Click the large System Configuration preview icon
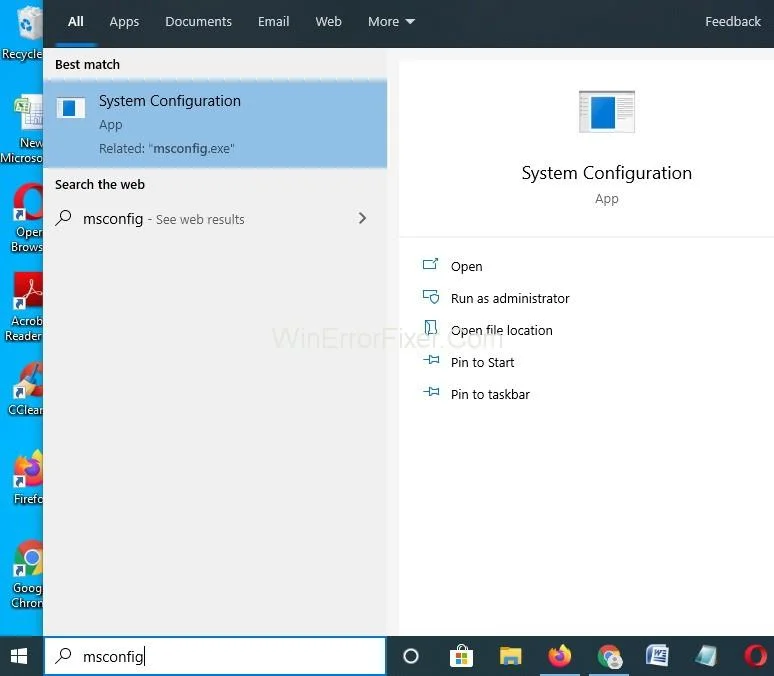774x676 pixels. (606, 112)
